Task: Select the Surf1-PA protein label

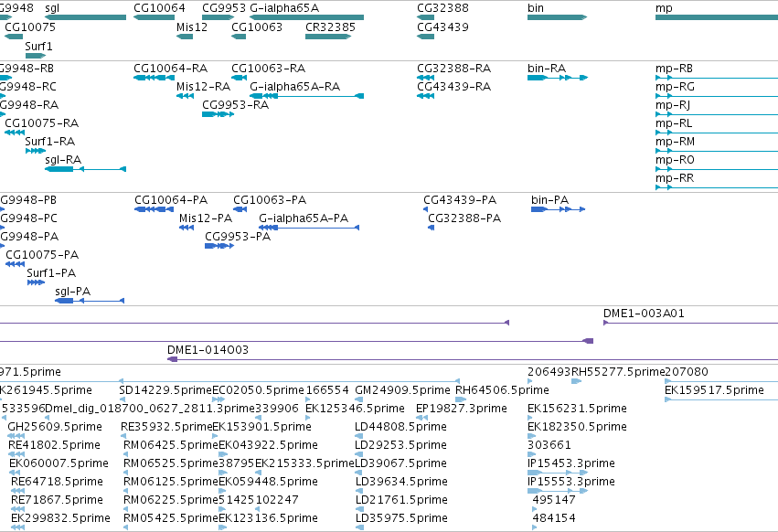Action: (x=51, y=273)
